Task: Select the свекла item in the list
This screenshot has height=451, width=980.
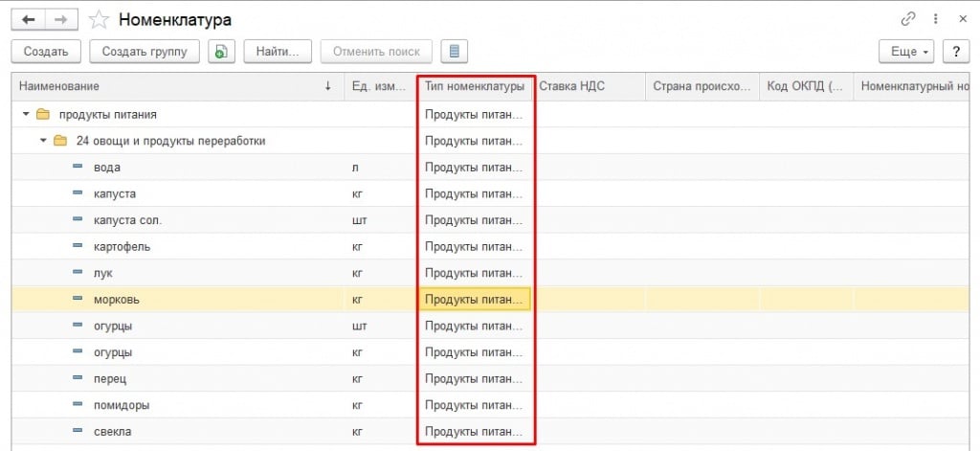Action: click(x=113, y=432)
